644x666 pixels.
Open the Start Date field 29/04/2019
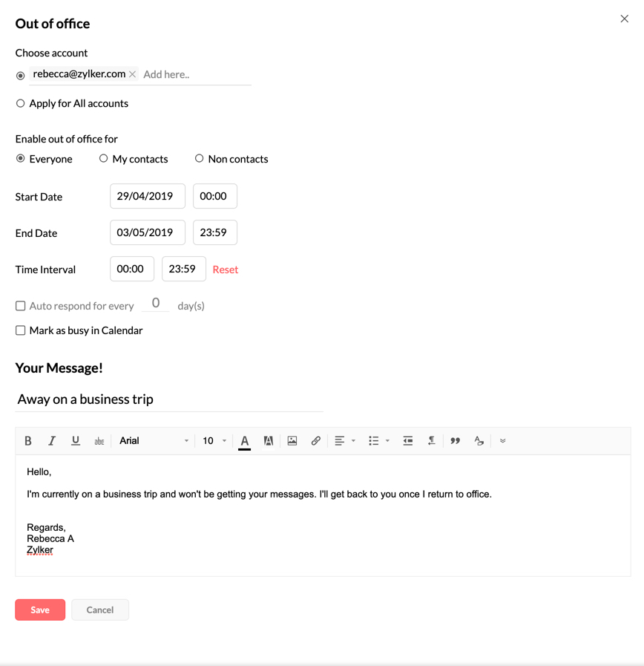pyautogui.click(x=148, y=196)
